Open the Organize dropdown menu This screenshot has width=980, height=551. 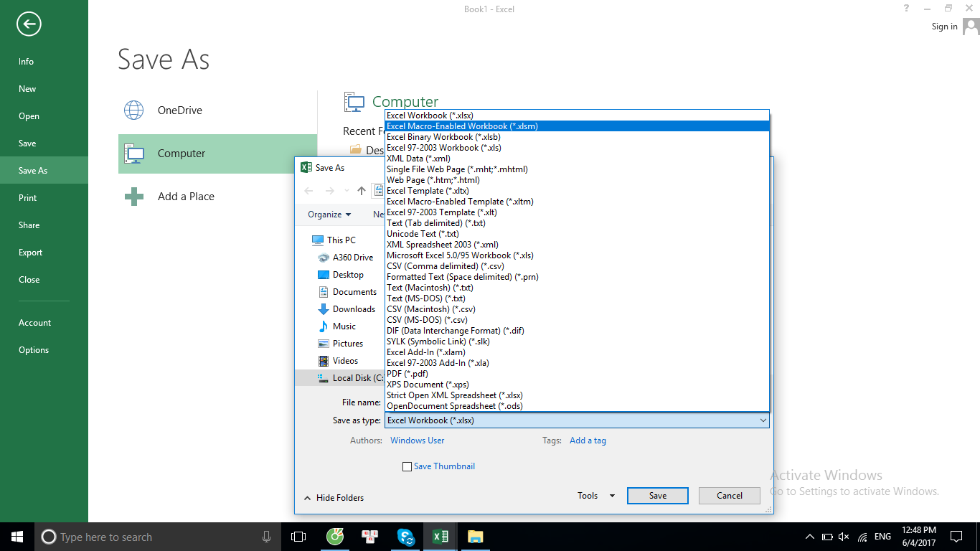pyautogui.click(x=329, y=215)
